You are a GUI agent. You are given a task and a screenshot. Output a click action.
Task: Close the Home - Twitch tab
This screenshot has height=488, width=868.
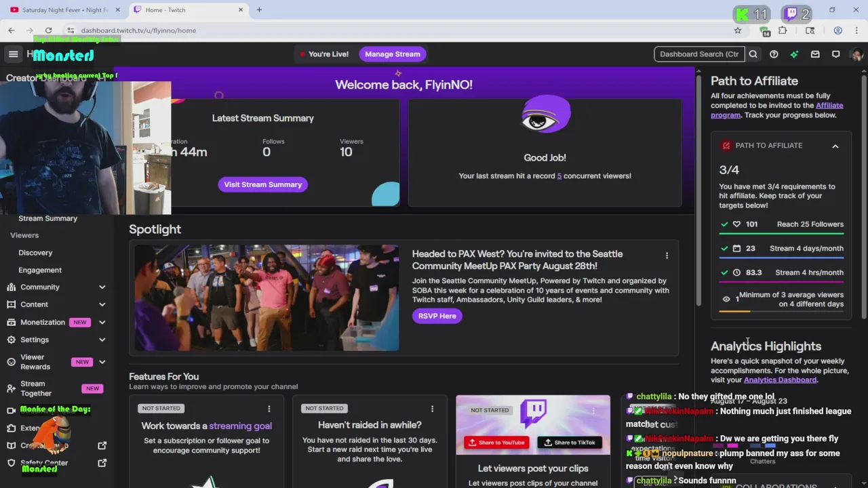[240, 10]
